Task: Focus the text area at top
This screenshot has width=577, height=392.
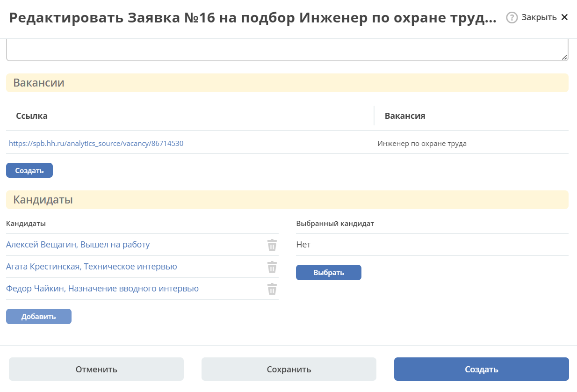Action: click(x=287, y=50)
